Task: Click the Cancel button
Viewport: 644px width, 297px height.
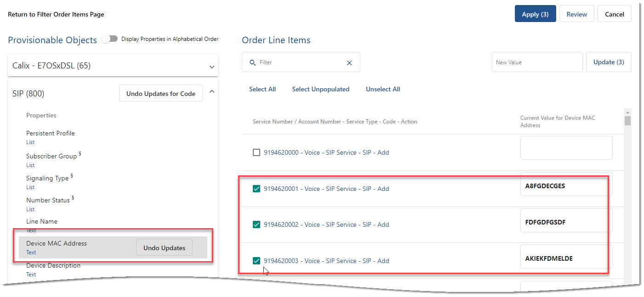Action: tap(614, 14)
